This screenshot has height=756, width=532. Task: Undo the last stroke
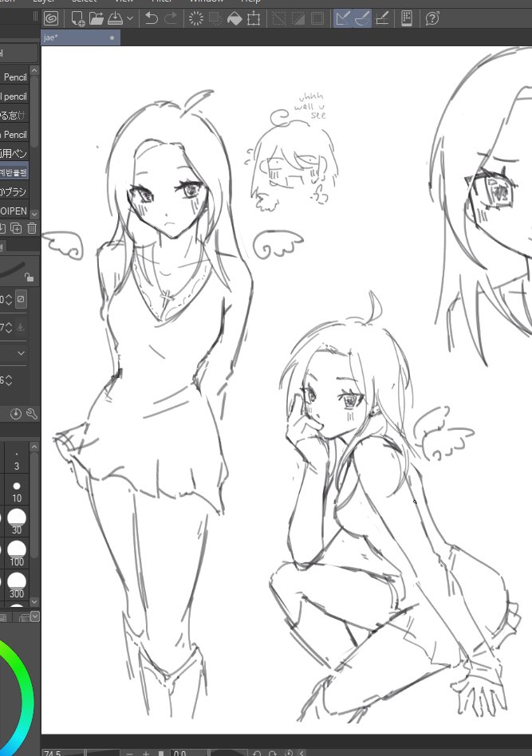click(x=152, y=19)
